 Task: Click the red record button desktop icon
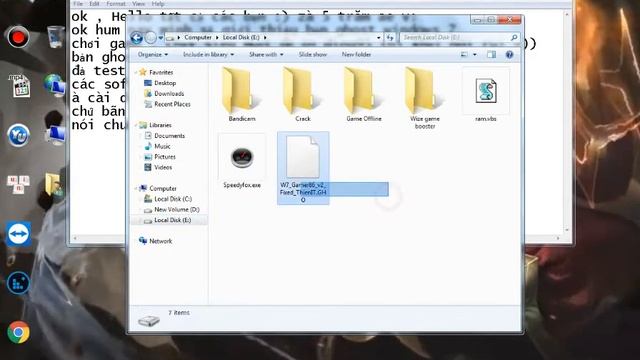click(18, 37)
